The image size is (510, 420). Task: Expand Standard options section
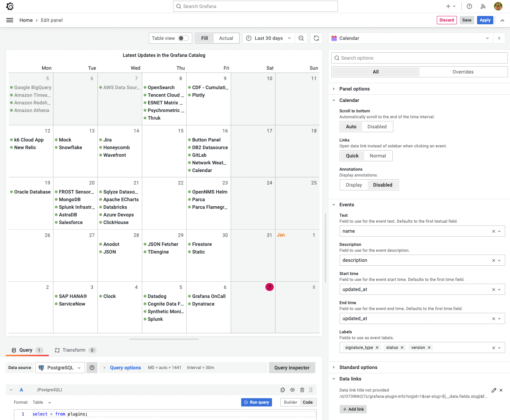[x=358, y=367]
